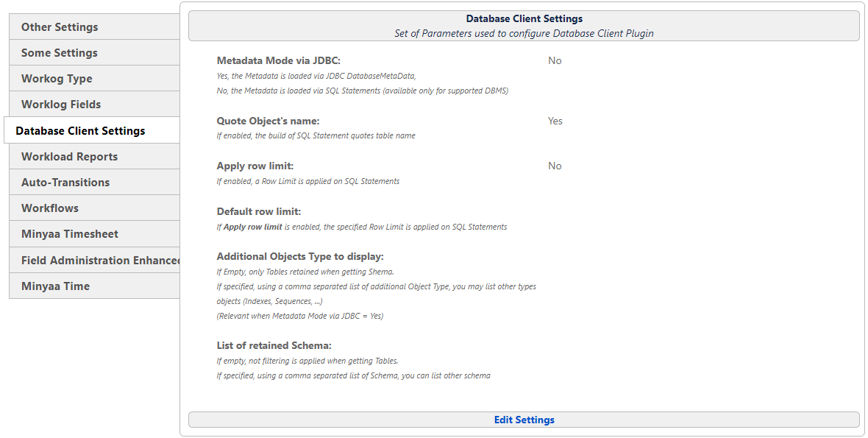Viewport: 868px width, 438px height.
Task: Open Worklog Fields section
Action: [x=61, y=105]
